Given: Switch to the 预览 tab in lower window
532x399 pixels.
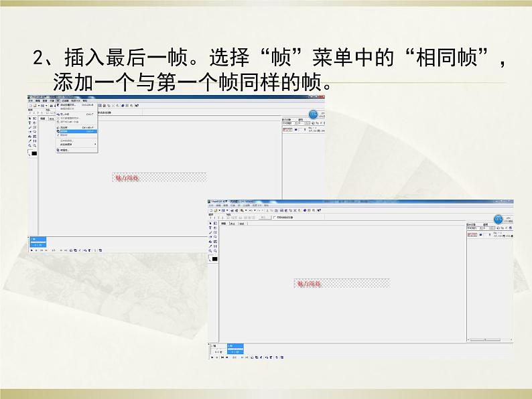Looking at the screenshot, I should pos(243,224).
